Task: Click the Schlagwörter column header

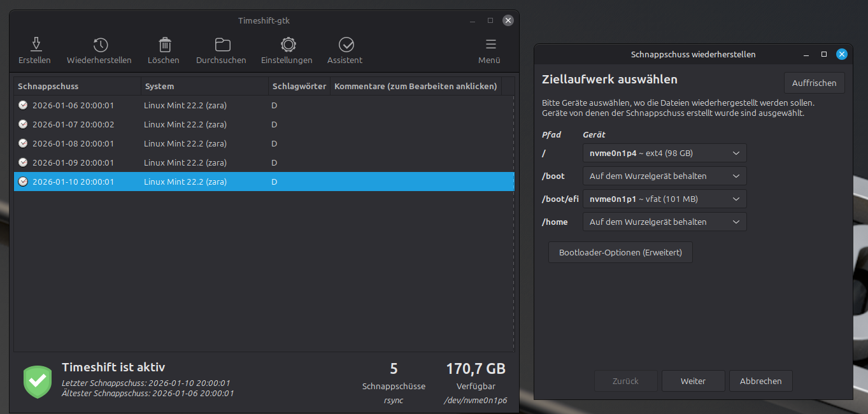Action: pyautogui.click(x=299, y=86)
